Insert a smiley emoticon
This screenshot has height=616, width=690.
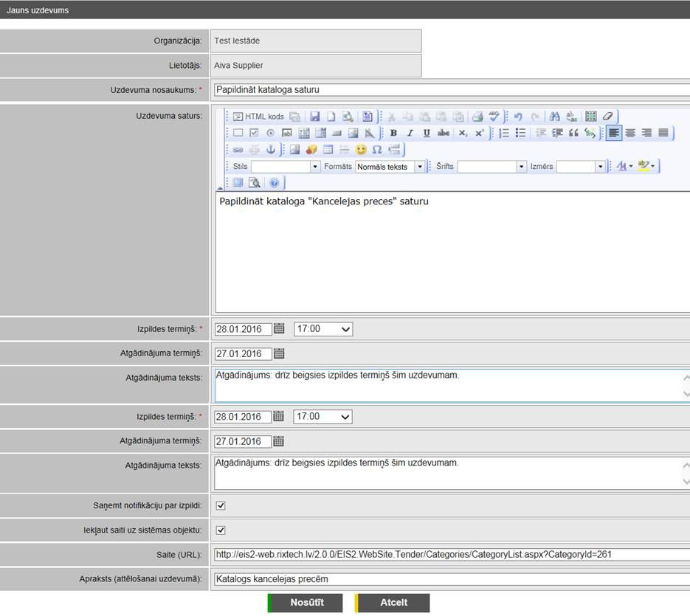(361, 150)
